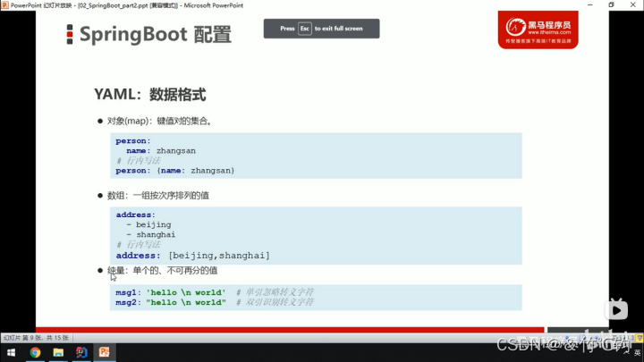Open Google Chrome from the taskbar
The height and width of the screenshot is (362, 644).
pos(35,352)
